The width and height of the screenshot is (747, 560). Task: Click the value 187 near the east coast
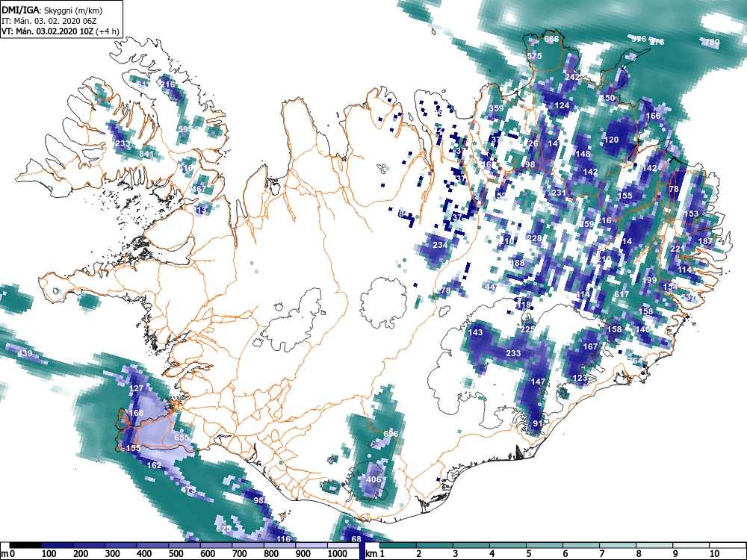(705, 241)
